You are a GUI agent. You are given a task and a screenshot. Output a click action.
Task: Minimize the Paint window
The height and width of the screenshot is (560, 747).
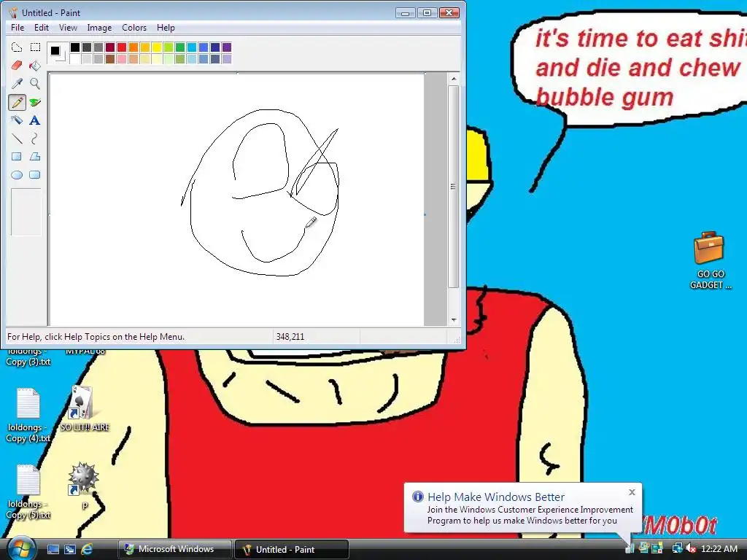click(406, 13)
